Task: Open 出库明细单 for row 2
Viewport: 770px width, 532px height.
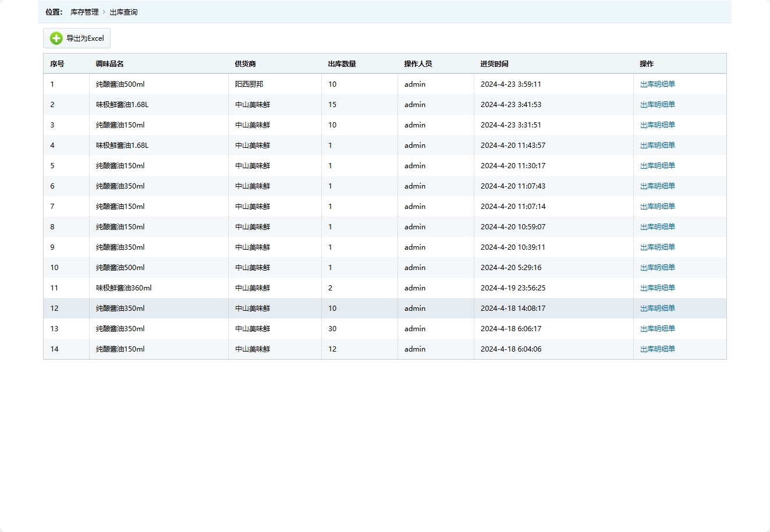Action: [657, 105]
